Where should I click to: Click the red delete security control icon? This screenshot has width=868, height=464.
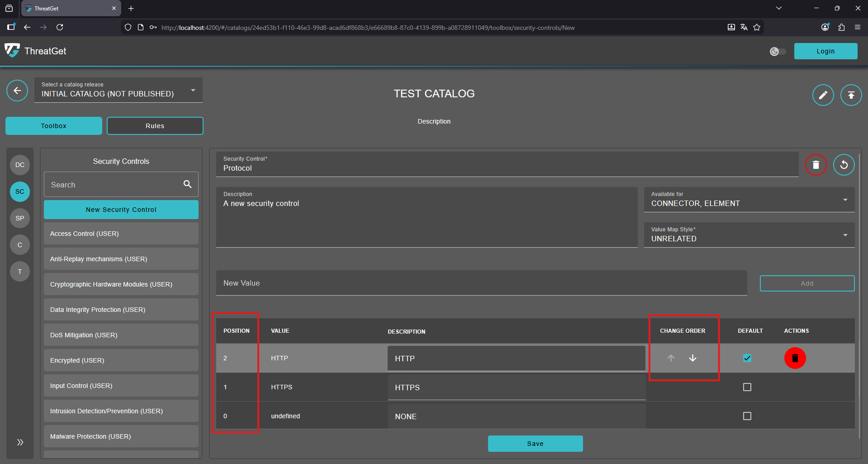(x=816, y=165)
